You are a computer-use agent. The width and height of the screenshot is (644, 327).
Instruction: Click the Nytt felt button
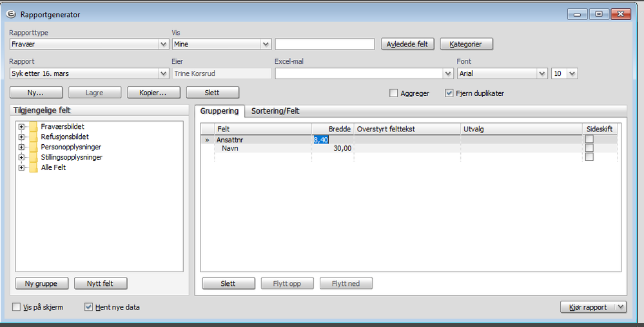click(101, 283)
